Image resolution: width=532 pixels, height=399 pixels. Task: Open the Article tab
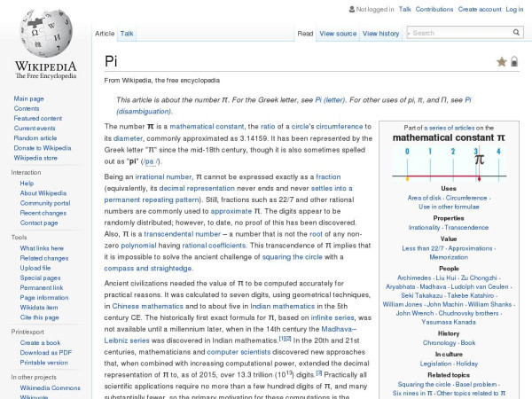(105, 34)
